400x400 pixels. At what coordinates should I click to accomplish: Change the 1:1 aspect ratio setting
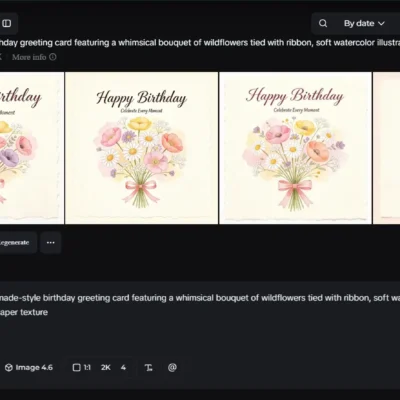point(82,367)
